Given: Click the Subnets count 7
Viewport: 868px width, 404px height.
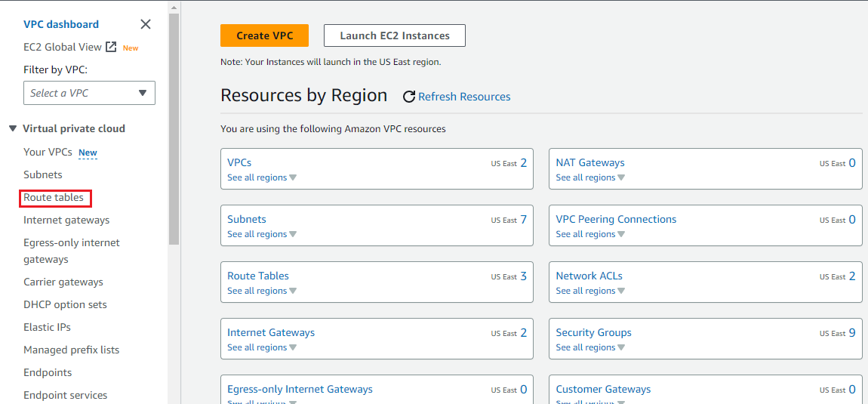Looking at the screenshot, I should pos(523,220).
